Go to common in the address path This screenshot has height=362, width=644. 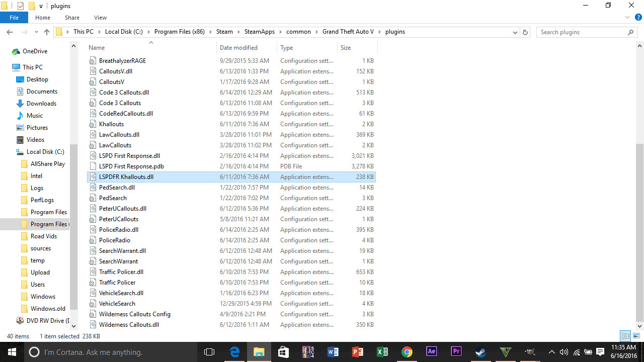pyautogui.click(x=299, y=32)
